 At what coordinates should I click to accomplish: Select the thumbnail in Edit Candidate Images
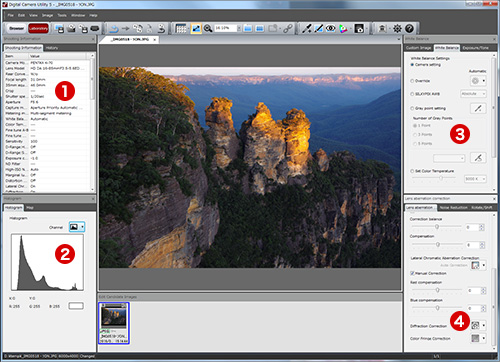[114, 323]
